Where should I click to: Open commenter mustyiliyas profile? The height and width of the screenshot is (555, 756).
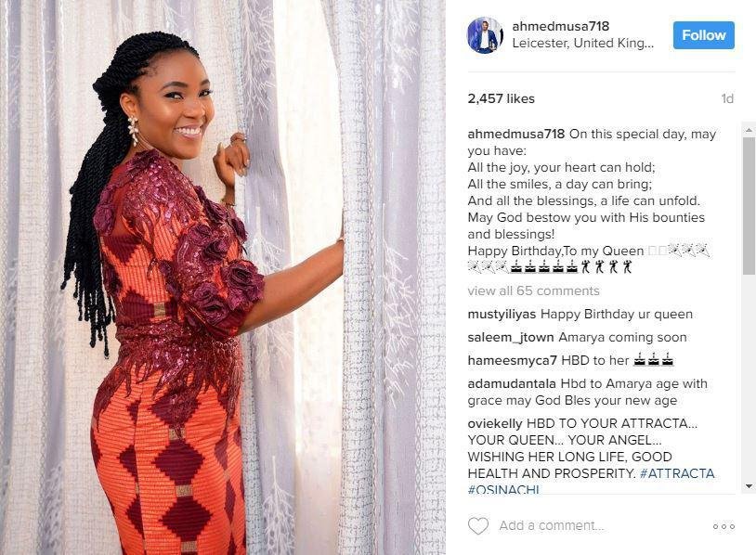pyautogui.click(x=502, y=315)
